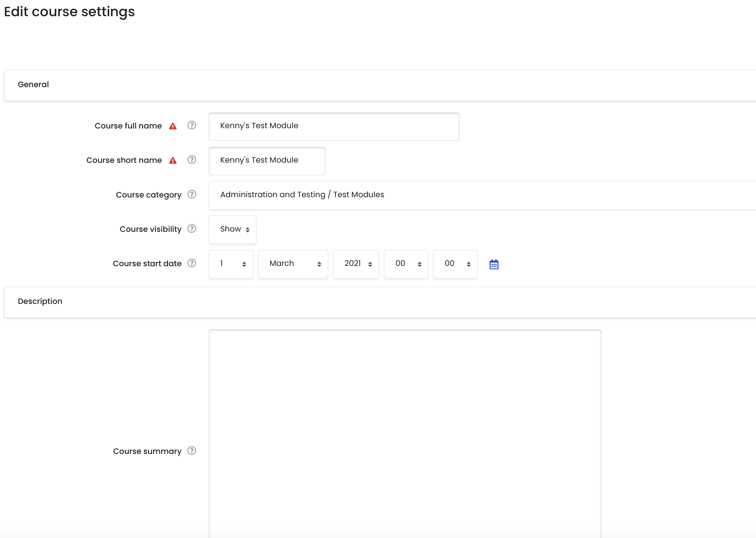Click help icon next to Course category
The image size is (756, 538).
[x=192, y=194]
